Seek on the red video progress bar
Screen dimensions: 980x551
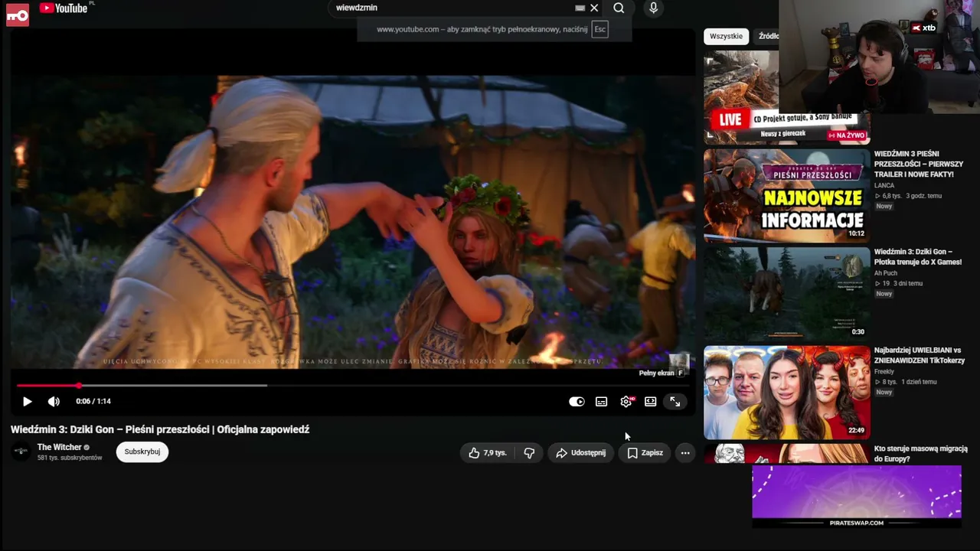pos(353,385)
